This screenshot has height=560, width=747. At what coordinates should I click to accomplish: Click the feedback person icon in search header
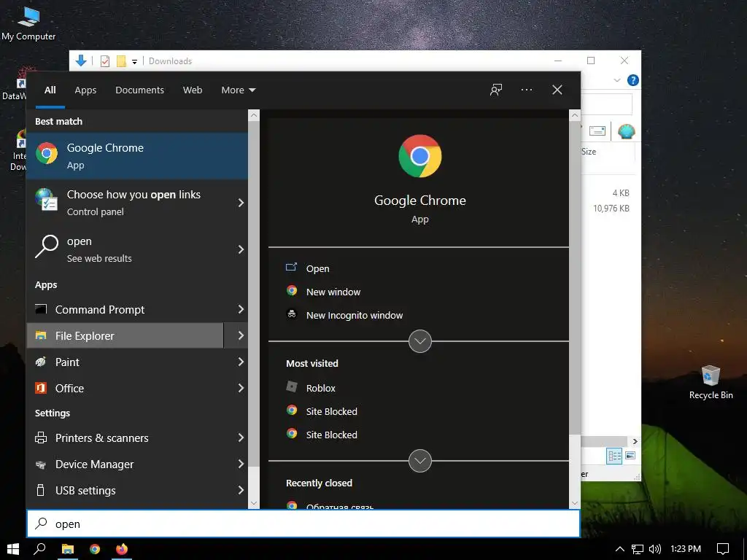coord(496,90)
